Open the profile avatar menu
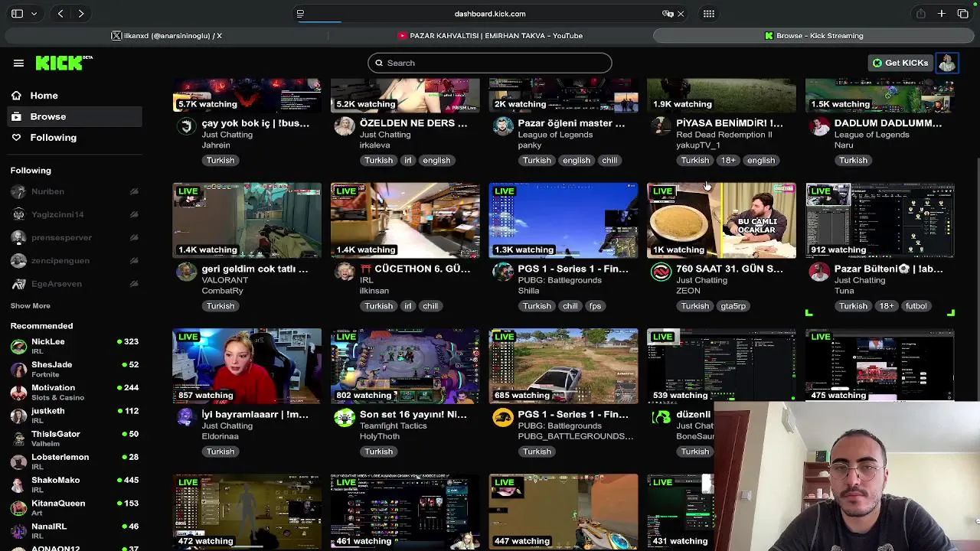The image size is (980, 551). click(x=947, y=63)
